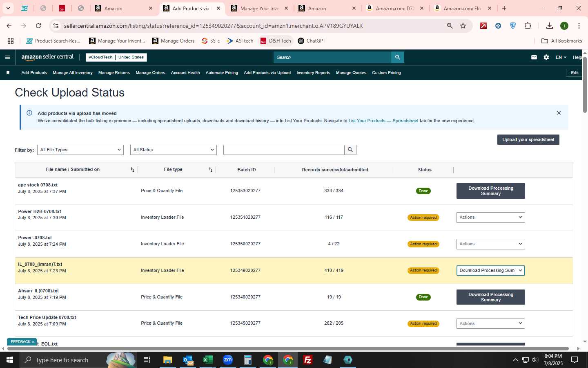The image size is (588, 368).
Task: Open the D&H Tech bookmark
Action: 276,41
